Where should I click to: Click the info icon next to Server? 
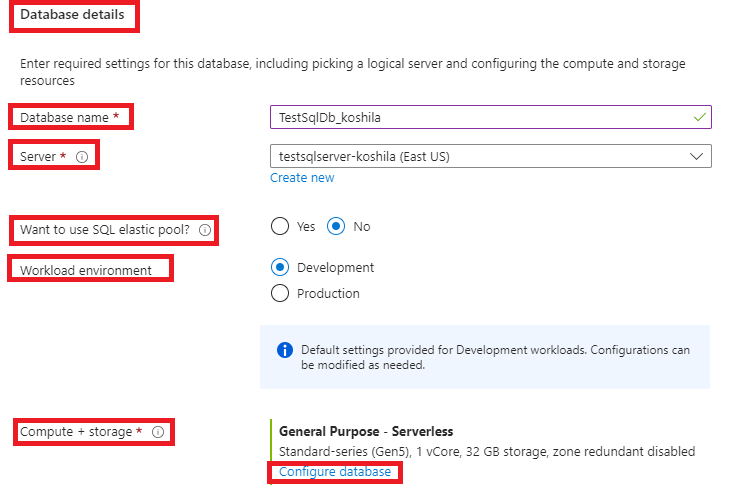click(82, 157)
